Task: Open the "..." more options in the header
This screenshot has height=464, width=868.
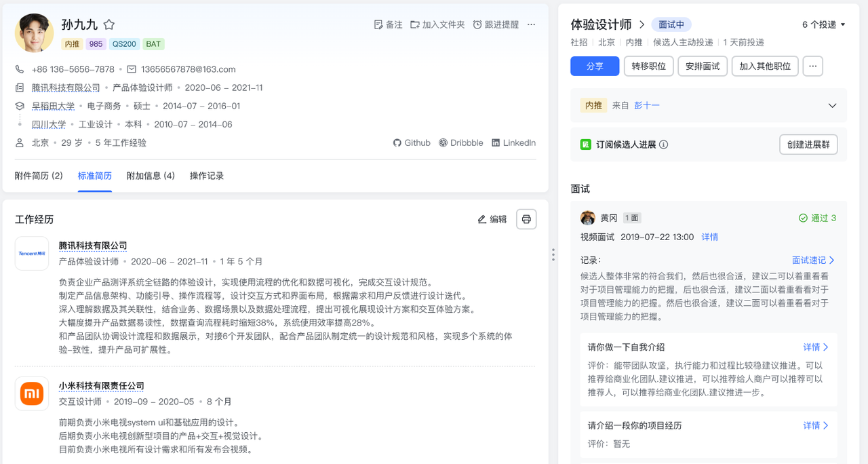Action: tap(531, 24)
